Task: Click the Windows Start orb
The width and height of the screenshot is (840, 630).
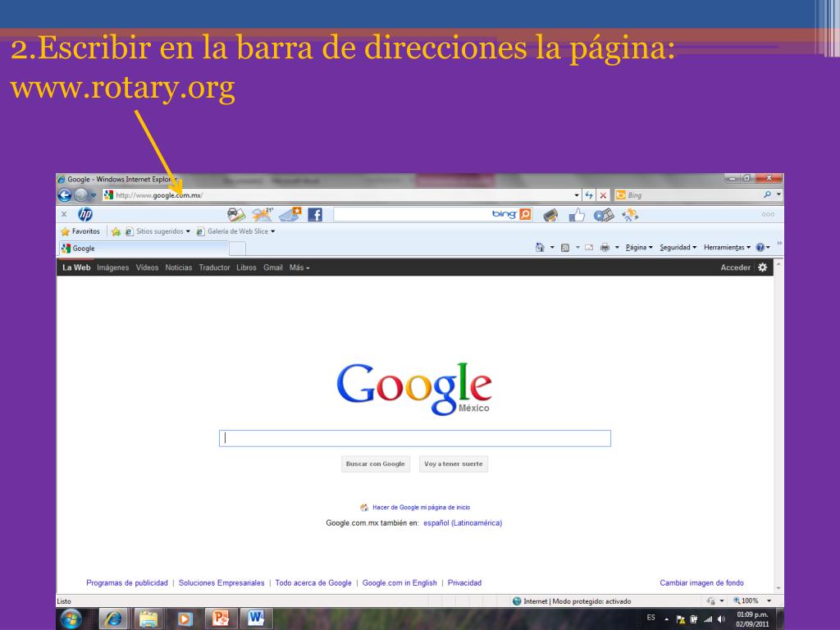Action: click(x=71, y=619)
